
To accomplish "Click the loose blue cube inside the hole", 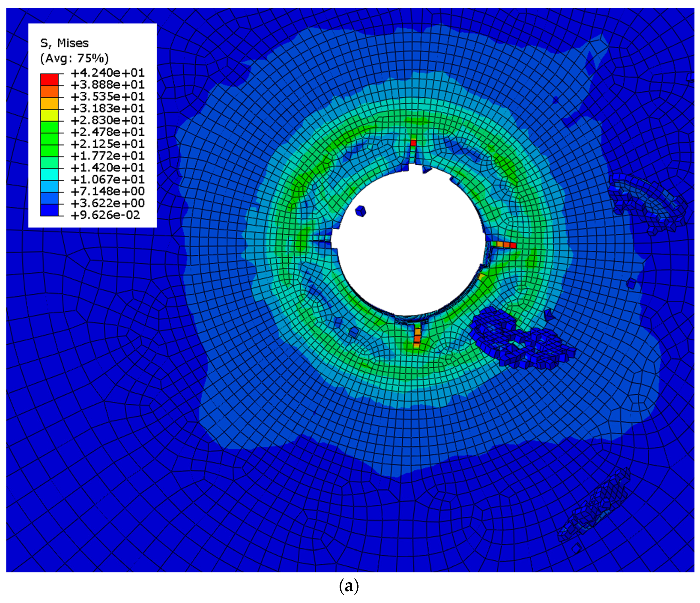I will click(x=360, y=211).
